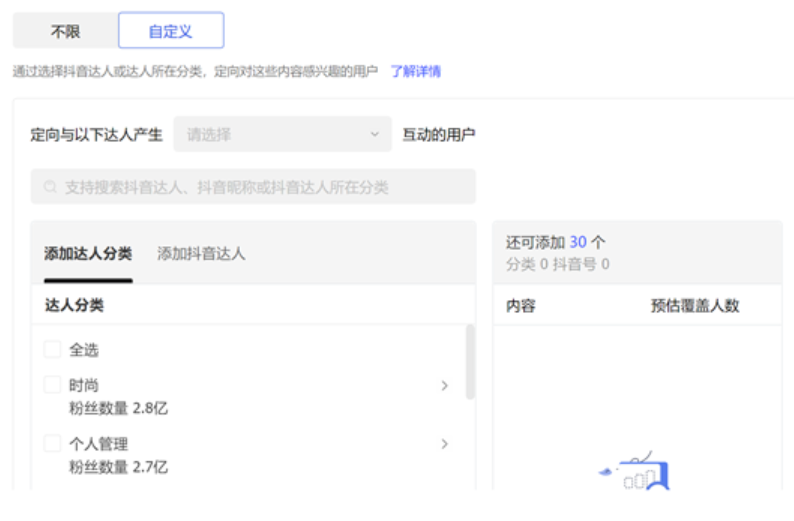The width and height of the screenshot is (794, 521).
Task: Select the 不限 option
Action: (66, 31)
